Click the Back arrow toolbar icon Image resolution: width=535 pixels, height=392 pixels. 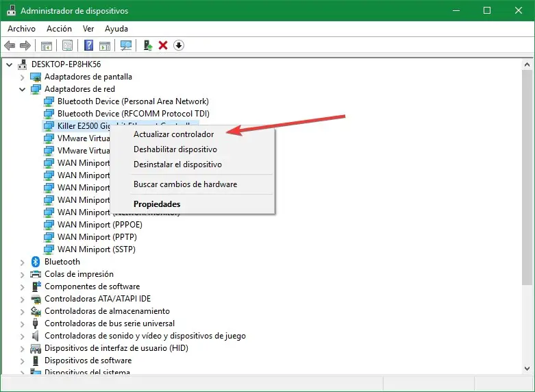click(10, 45)
